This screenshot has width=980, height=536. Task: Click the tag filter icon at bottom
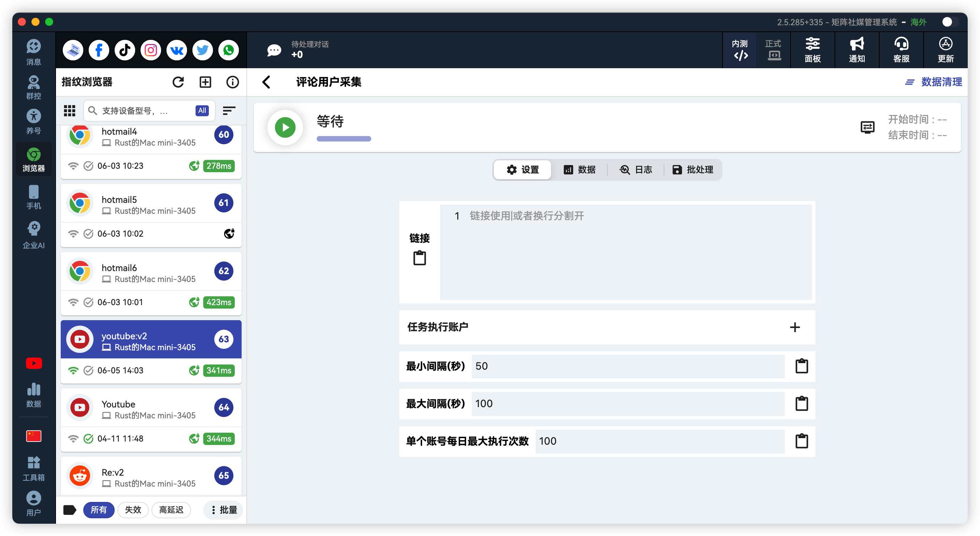(70, 509)
